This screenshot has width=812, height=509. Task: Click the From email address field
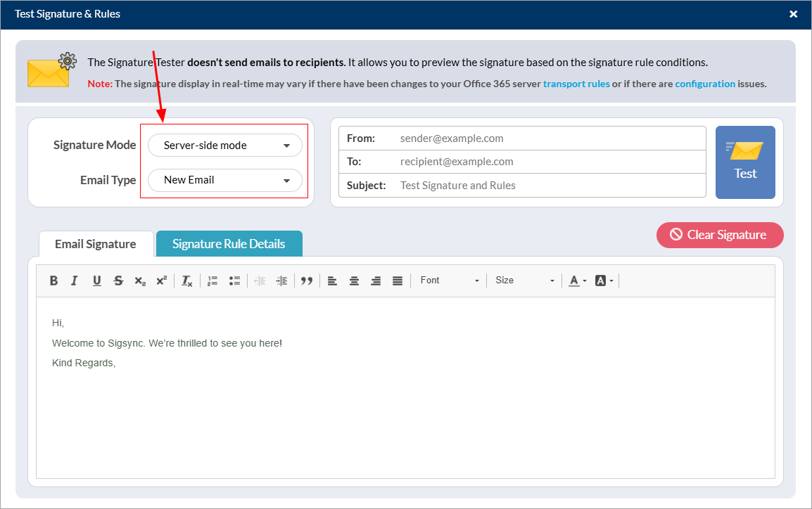pos(549,138)
